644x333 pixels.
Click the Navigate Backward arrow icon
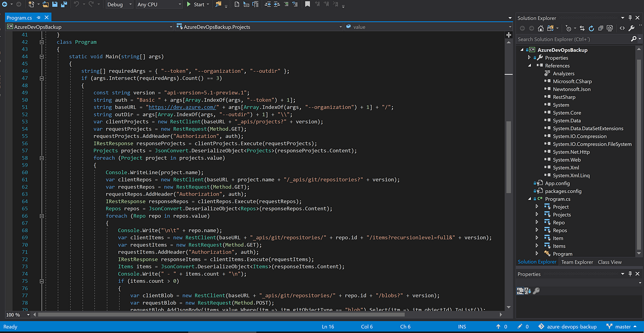point(5,4)
